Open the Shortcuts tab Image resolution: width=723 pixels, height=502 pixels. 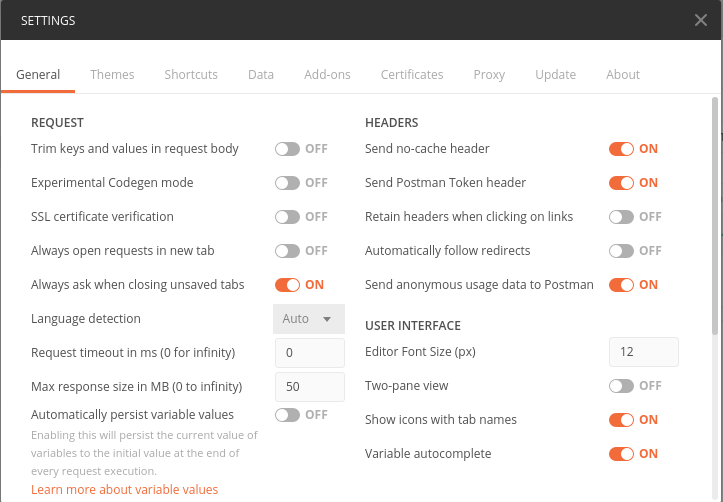point(191,74)
